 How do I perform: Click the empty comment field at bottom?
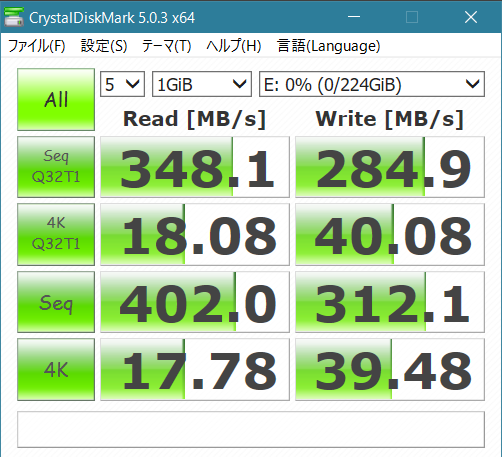pos(251,430)
